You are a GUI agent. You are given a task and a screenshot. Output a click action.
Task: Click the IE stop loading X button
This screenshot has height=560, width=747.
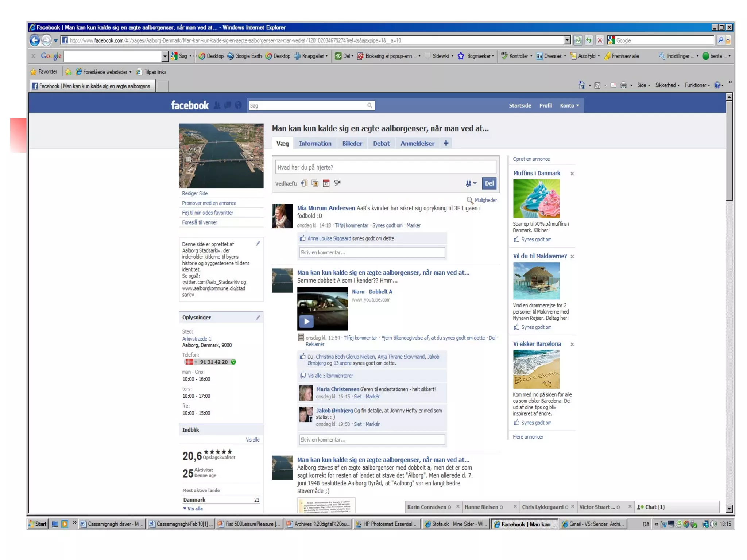600,40
